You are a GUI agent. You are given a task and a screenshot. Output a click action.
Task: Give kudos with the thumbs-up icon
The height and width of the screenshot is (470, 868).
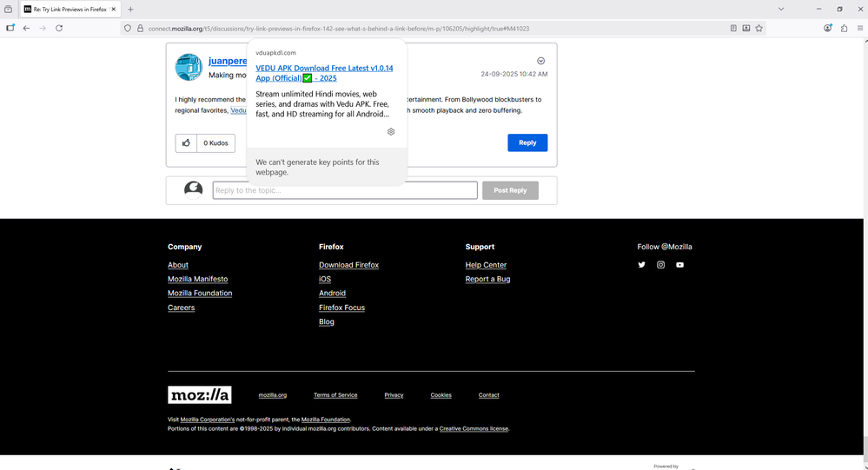click(186, 142)
